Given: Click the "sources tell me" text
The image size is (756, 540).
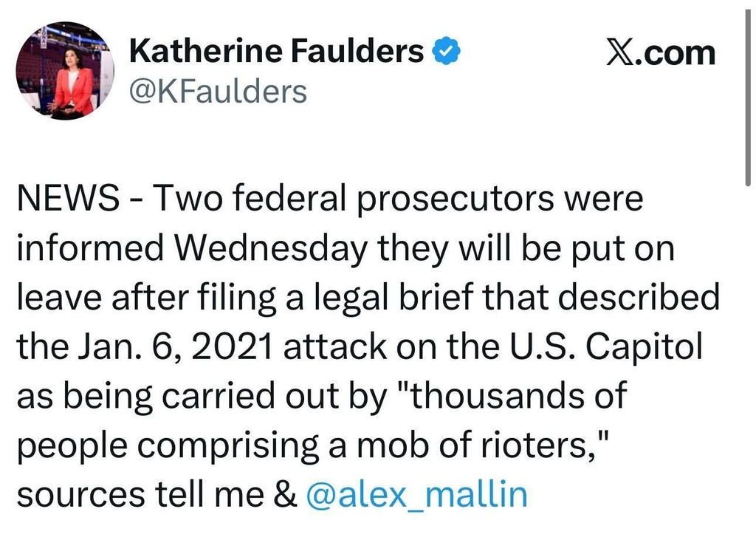Looking at the screenshot, I should point(139,494).
